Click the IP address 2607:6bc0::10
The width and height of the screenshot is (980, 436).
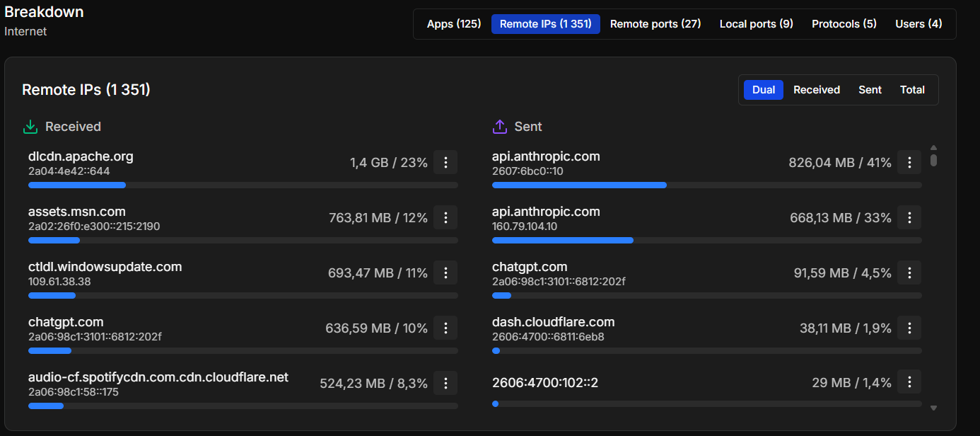click(x=527, y=171)
